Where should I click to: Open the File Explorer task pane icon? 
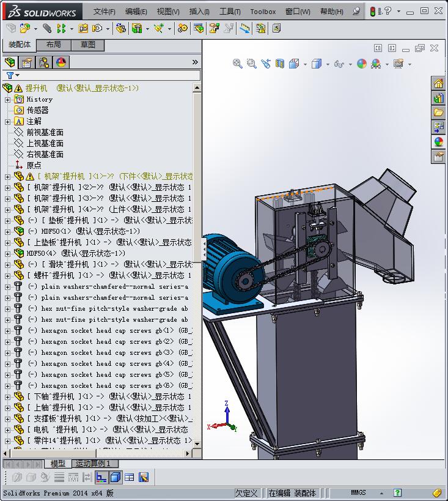[438, 113]
